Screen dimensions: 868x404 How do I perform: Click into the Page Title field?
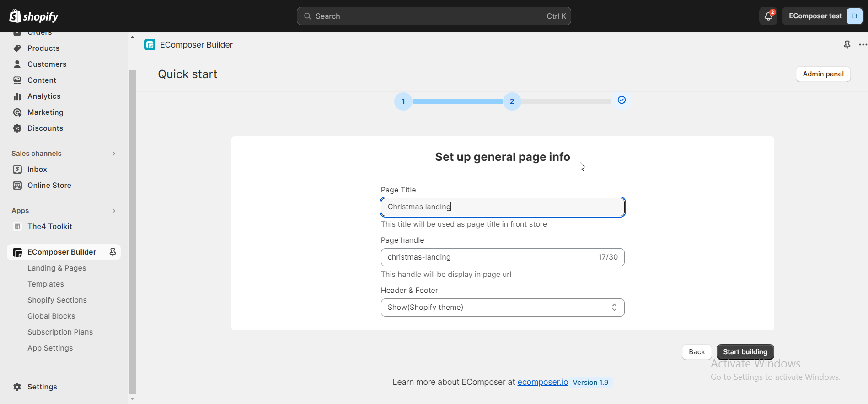(x=503, y=207)
